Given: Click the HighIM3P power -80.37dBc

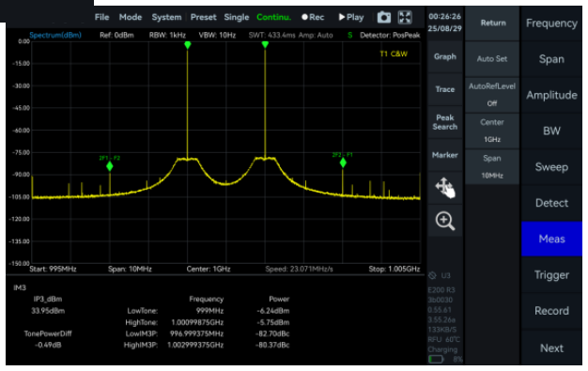Looking at the screenshot, I should 272,345.
